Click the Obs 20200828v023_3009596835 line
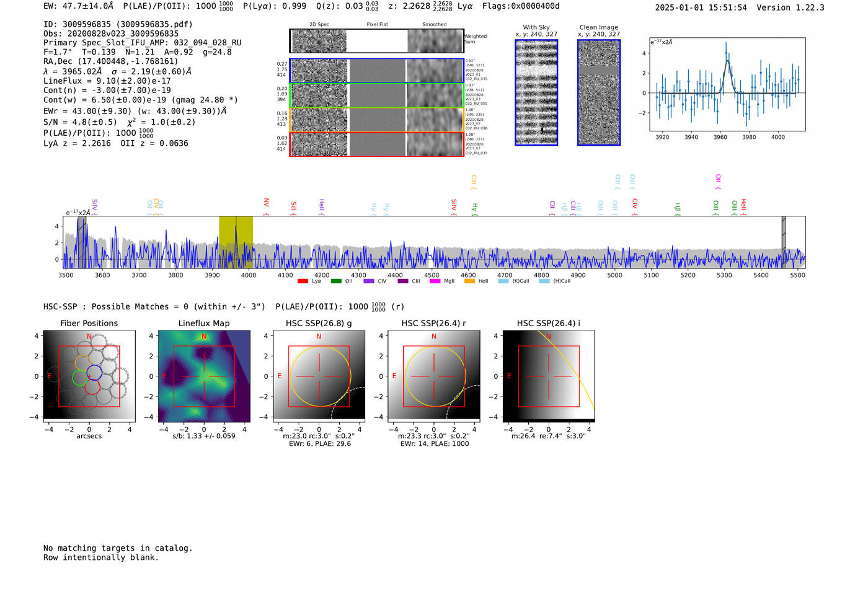 pyautogui.click(x=111, y=33)
